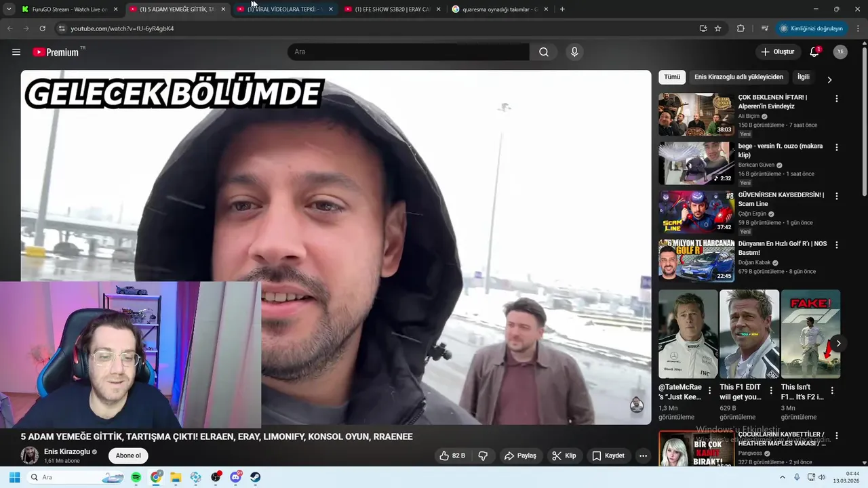Click the search magnifier button on YouTube

544,52
